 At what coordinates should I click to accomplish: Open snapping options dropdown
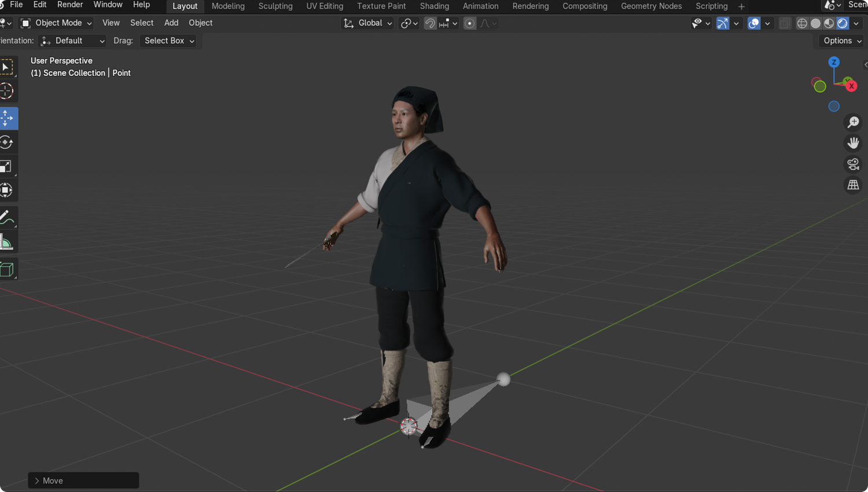pos(448,23)
